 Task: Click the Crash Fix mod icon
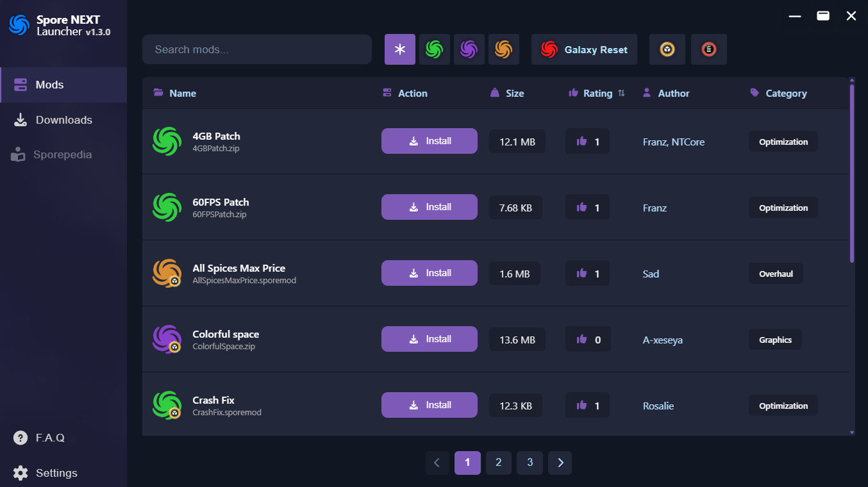tap(167, 406)
